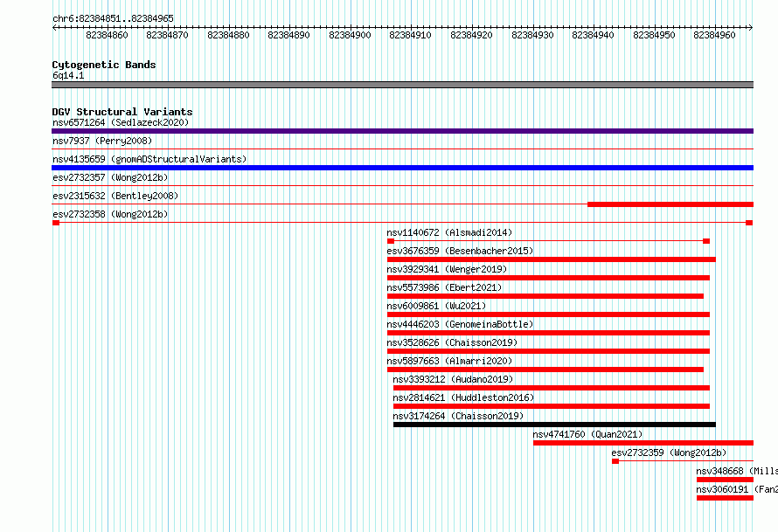Open the esv3676359 (Besenbacher2015) label
This screenshot has width=778, height=532.
[x=460, y=251]
